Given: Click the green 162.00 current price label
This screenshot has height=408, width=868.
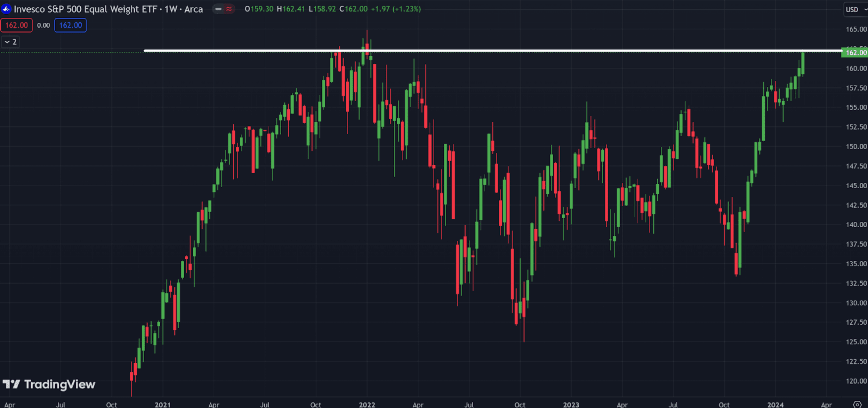Looking at the screenshot, I should tap(855, 53).
